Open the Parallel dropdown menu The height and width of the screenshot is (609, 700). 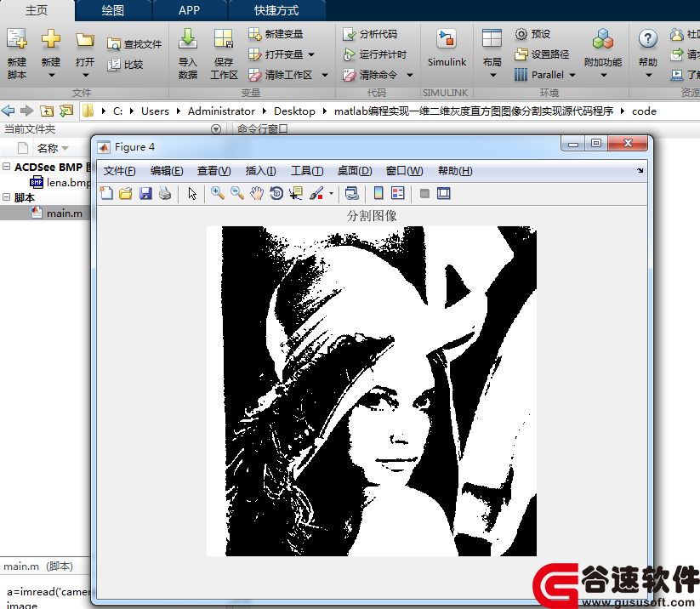572,76
